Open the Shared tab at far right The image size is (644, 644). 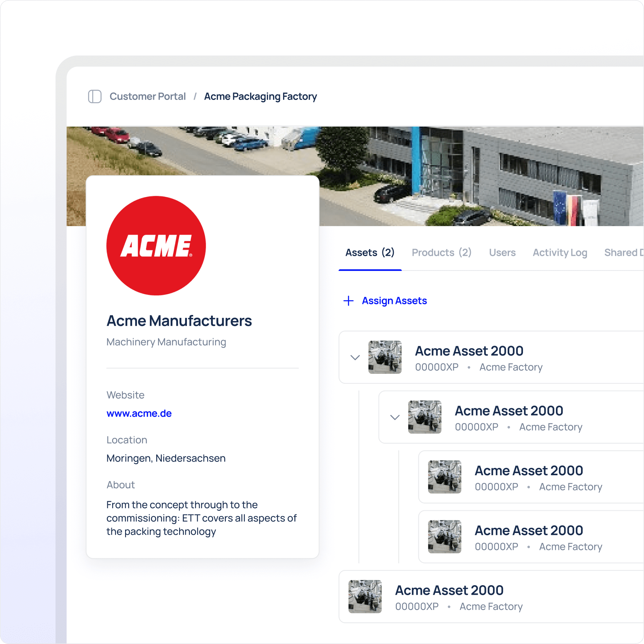click(x=624, y=253)
